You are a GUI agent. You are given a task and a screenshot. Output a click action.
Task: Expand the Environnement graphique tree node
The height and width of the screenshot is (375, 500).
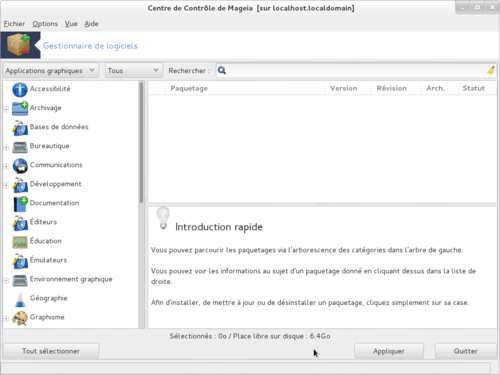tap(6, 280)
